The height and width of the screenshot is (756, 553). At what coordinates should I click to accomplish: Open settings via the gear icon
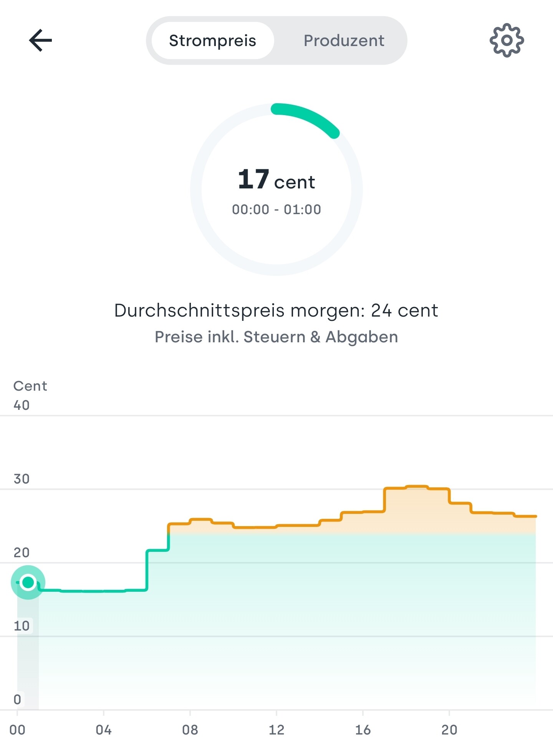click(x=507, y=40)
